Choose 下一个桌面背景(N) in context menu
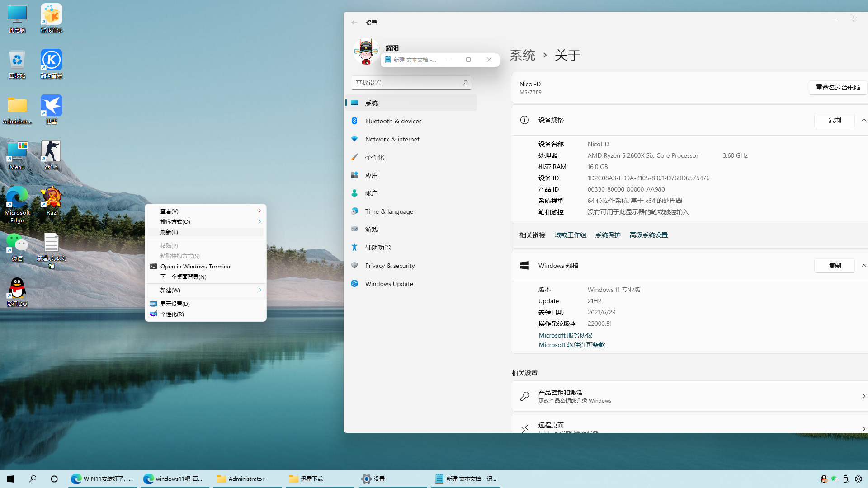Viewport: 868px width, 488px height. (206, 277)
